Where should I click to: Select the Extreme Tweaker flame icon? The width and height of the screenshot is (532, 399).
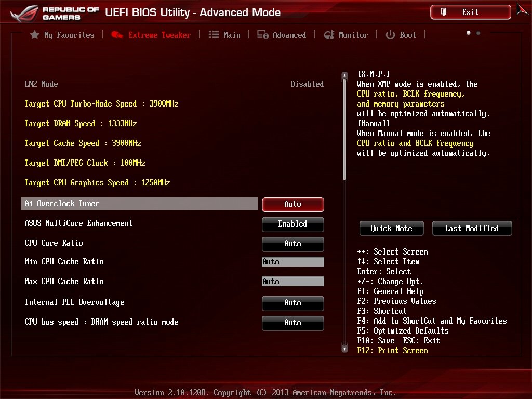click(x=118, y=35)
